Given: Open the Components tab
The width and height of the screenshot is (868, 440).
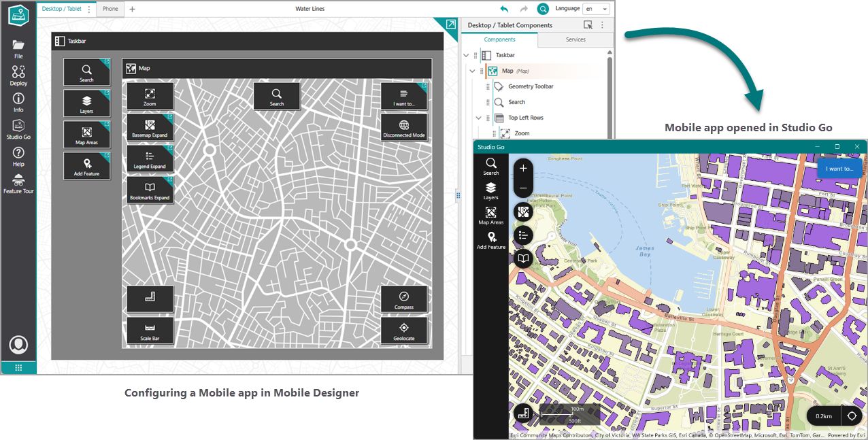Looking at the screenshot, I should coord(499,39).
